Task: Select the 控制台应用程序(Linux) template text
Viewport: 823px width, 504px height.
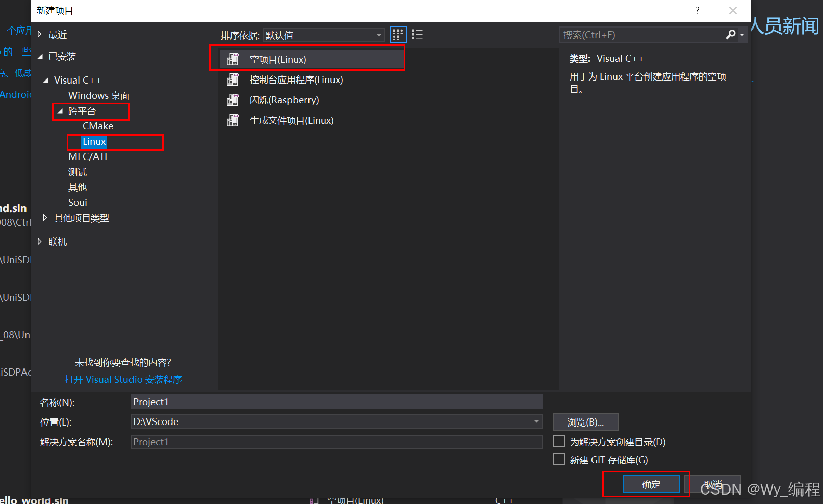Action: coord(296,79)
